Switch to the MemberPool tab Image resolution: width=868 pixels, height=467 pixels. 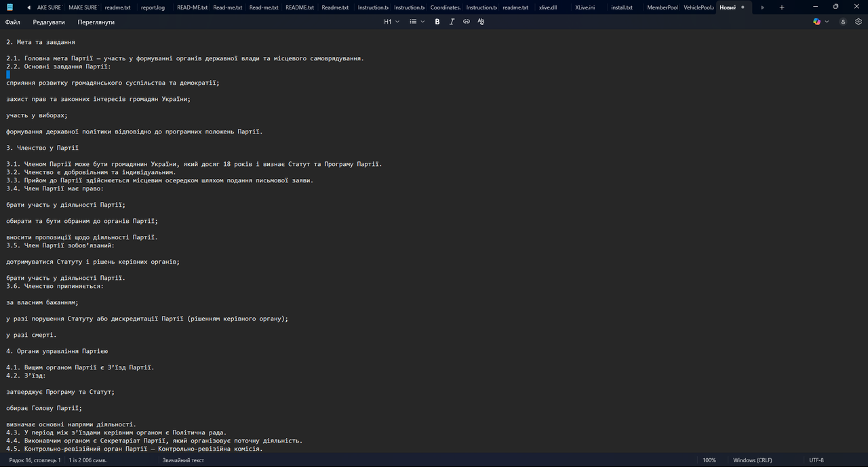pyautogui.click(x=662, y=7)
